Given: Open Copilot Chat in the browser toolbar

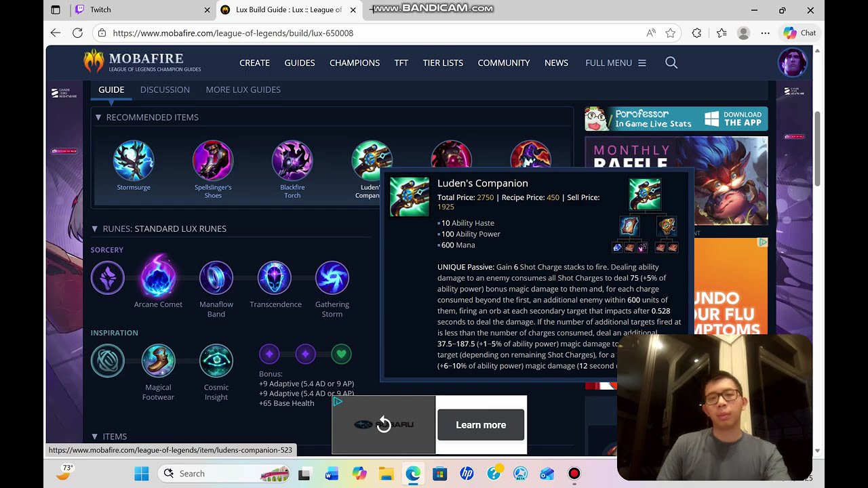Looking at the screenshot, I should click(799, 33).
